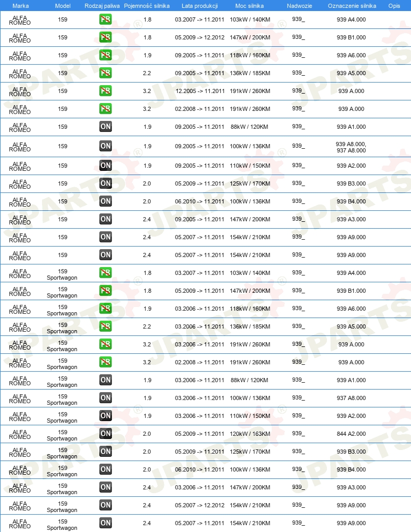Click diesel ON icon in Sportwagon 147kW 2.4 row

tap(106, 487)
